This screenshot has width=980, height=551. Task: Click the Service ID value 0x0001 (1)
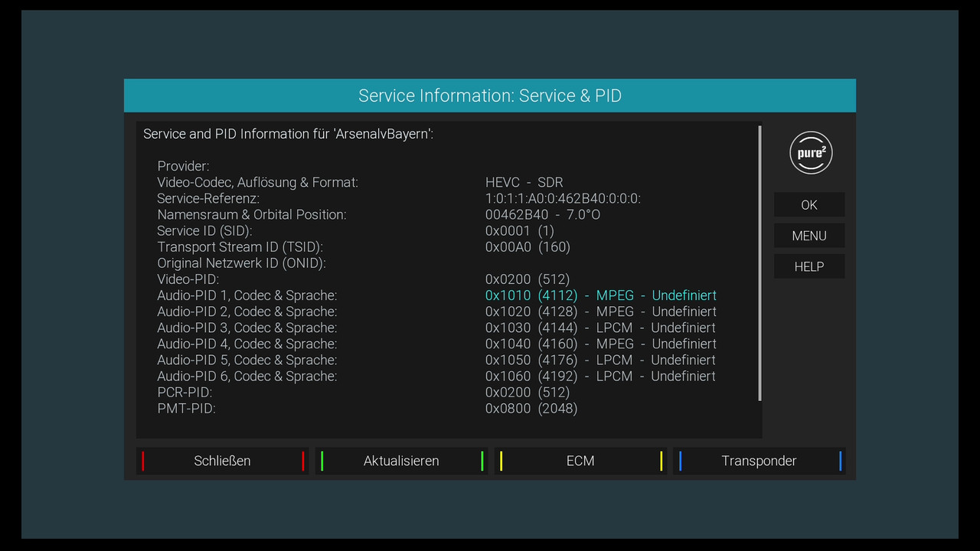pyautogui.click(x=520, y=230)
